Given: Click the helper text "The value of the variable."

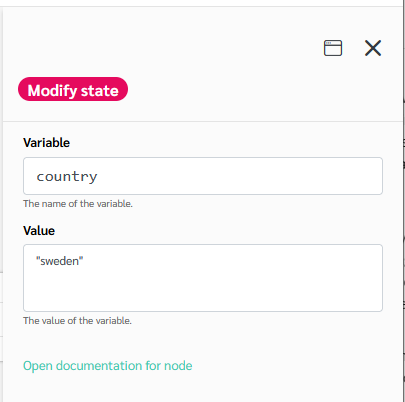Looking at the screenshot, I should tap(77, 321).
